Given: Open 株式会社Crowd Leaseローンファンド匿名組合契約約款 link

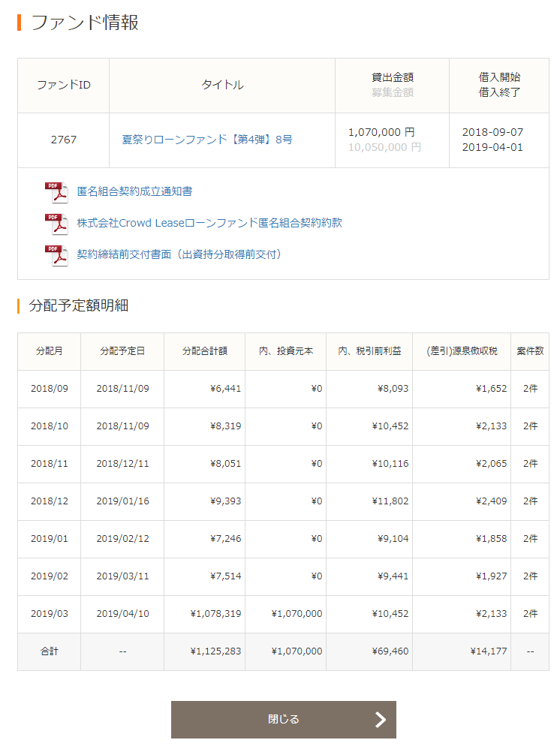Looking at the screenshot, I should tap(209, 223).
